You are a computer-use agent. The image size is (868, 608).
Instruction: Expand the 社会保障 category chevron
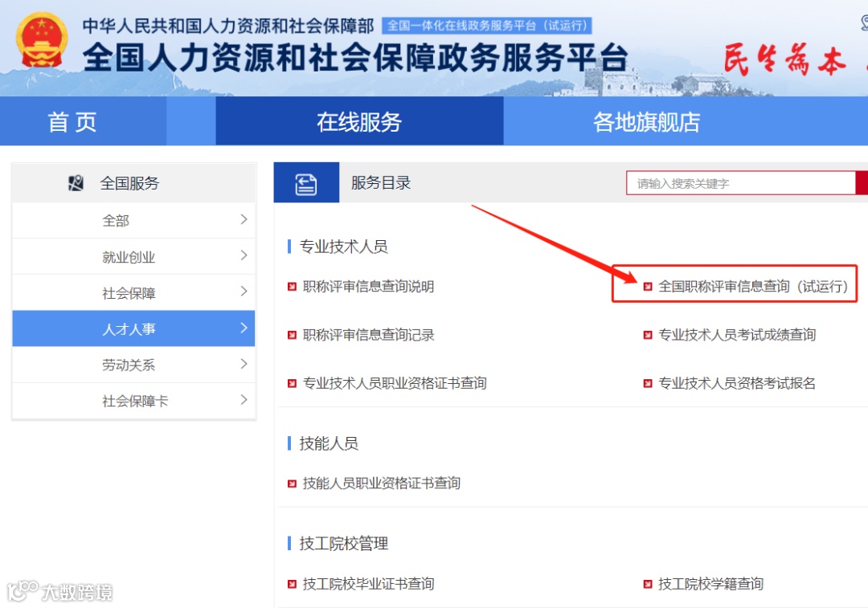click(x=244, y=292)
